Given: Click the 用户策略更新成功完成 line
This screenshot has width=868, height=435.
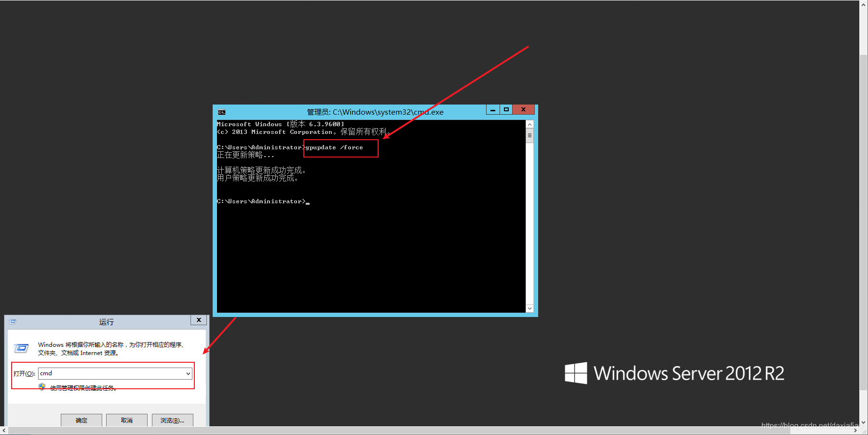Looking at the screenshot, I should coord(258,178).
